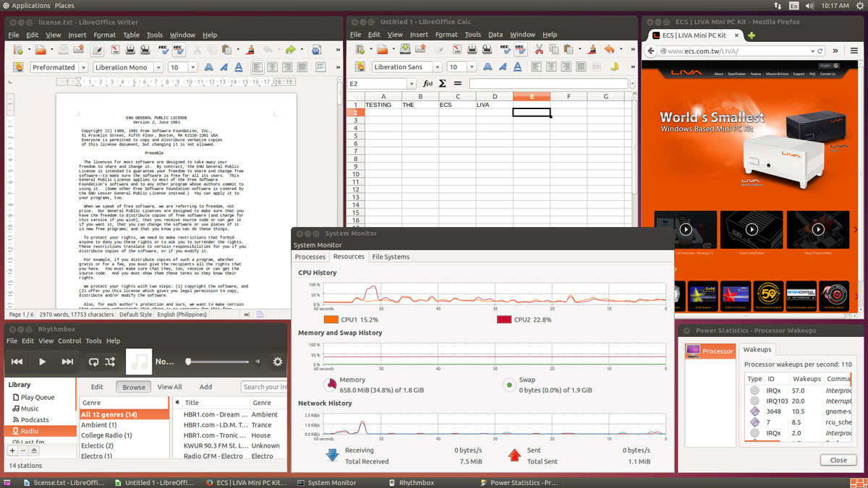868x488 pixels.
Task: Click Cut scissors icon in Calc toolbar
Action: (x=539, y=49)
